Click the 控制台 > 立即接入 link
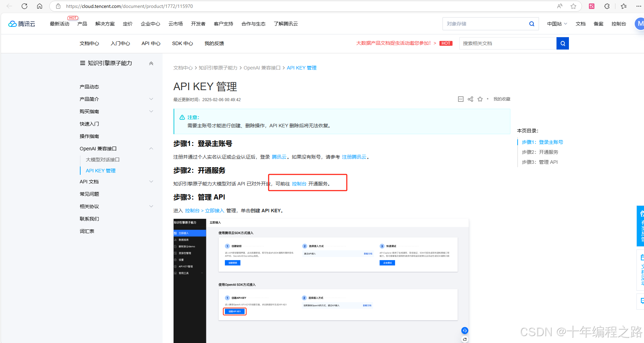 point(205,211)
